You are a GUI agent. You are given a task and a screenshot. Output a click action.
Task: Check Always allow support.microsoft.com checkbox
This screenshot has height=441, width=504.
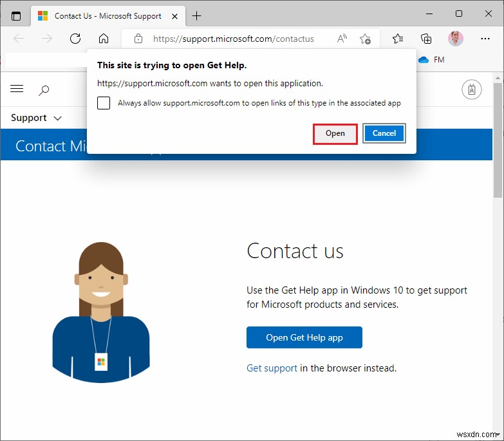click(104, 103)
